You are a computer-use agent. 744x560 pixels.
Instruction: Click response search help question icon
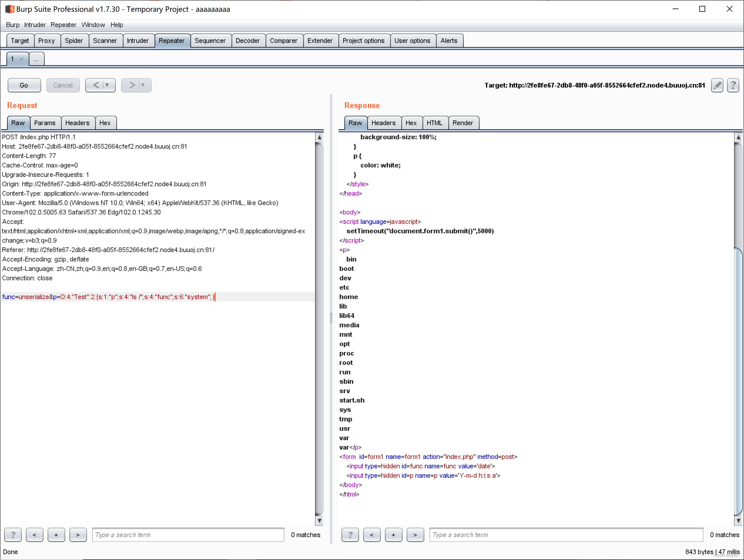350,534
